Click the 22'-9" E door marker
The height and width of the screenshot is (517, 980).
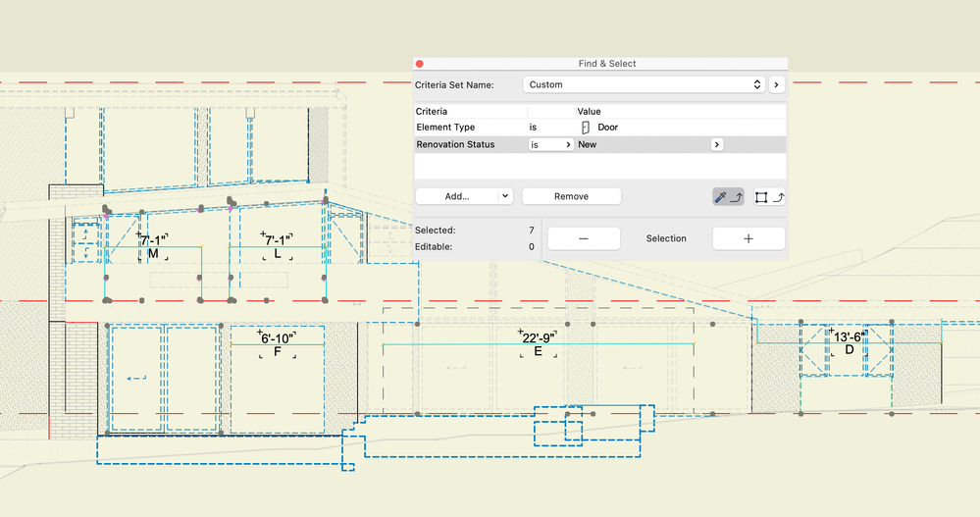click(538, 344)
